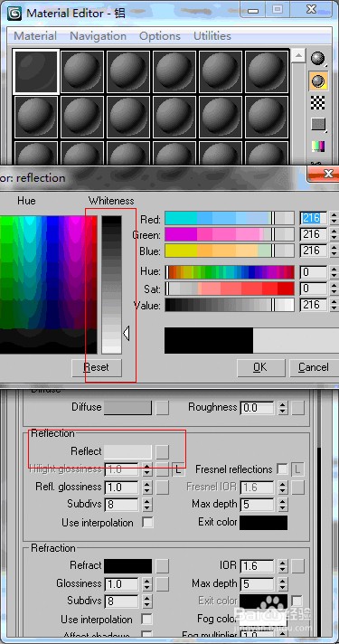
Task: Click the Red value spinner arrows
Action: coord(334,218)
